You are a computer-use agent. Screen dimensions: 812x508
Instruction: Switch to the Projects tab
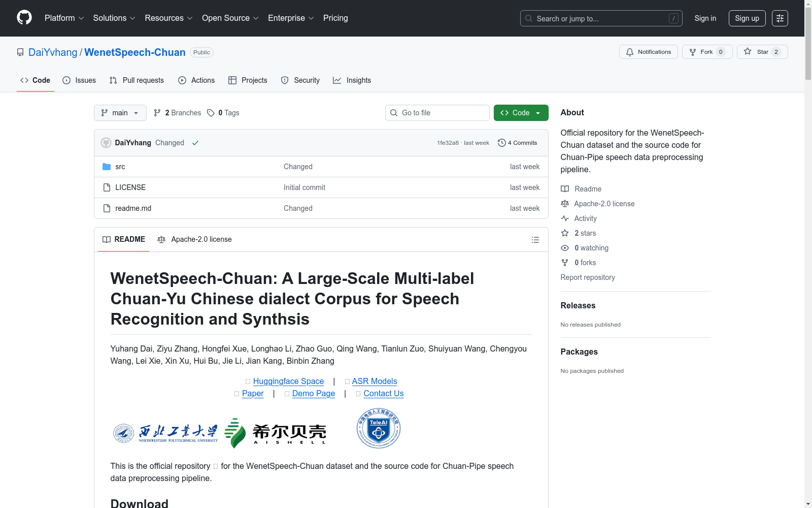248,80
